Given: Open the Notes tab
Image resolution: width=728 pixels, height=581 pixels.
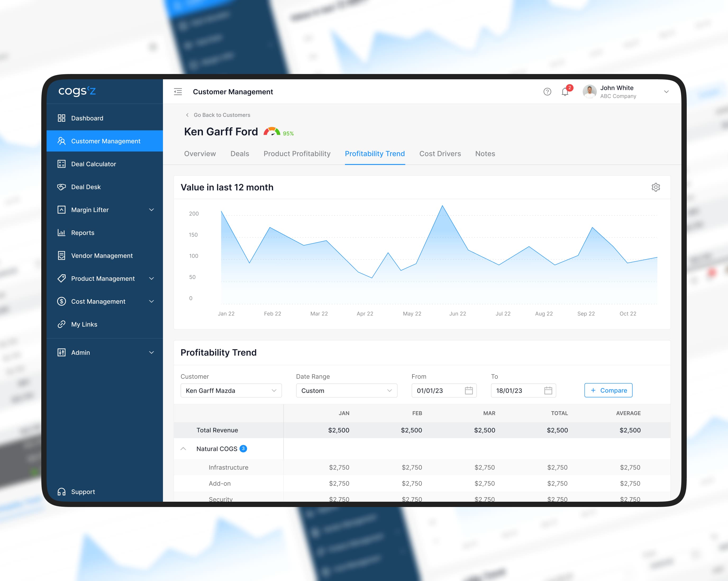Looking at the screenshot, I should 485,154.
